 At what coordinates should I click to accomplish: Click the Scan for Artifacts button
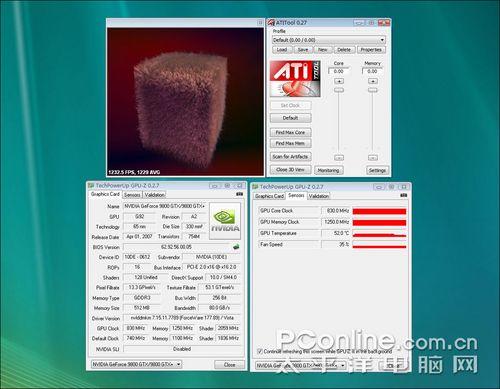click(290, 157)
